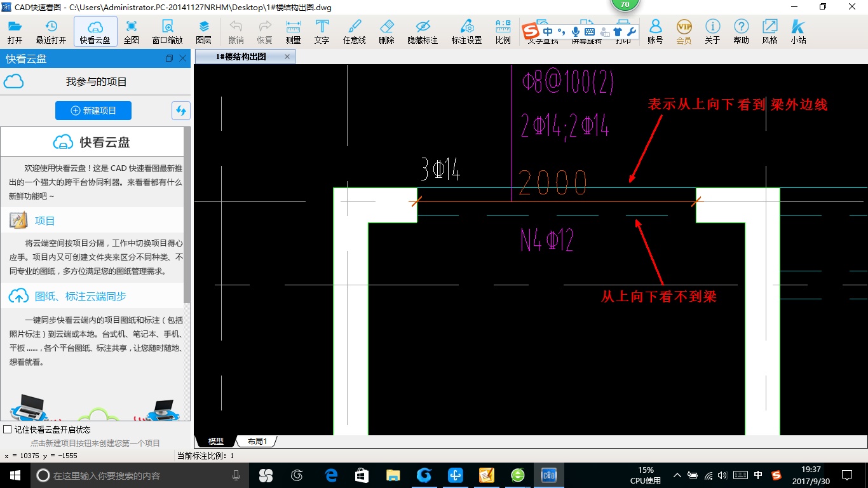
Task: Undo the last action with 撤销
Action: coord(236,32)
